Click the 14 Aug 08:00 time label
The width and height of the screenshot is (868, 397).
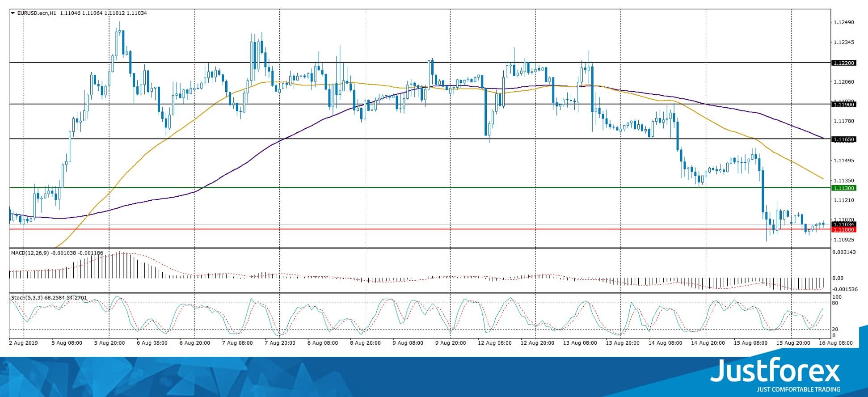(665, 343)
